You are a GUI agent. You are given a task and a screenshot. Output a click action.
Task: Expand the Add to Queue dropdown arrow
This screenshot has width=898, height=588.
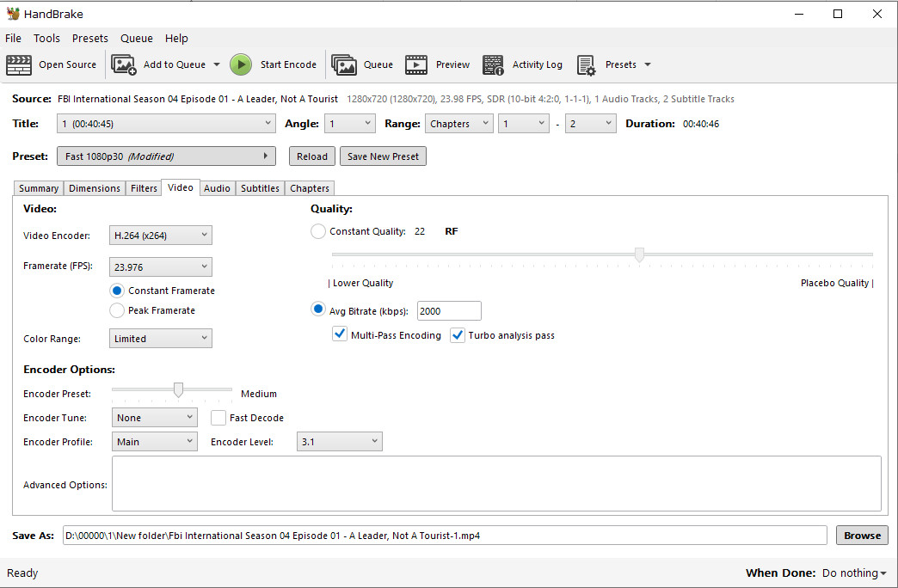(x=217, y=64)
